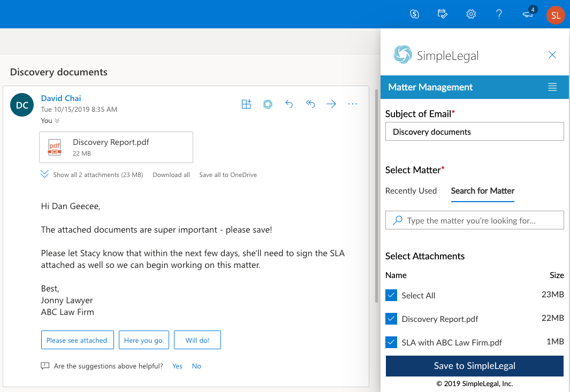Choose the 'Here you go.' suggested reply
Viewport: 570px width, 392px height.
144,340
